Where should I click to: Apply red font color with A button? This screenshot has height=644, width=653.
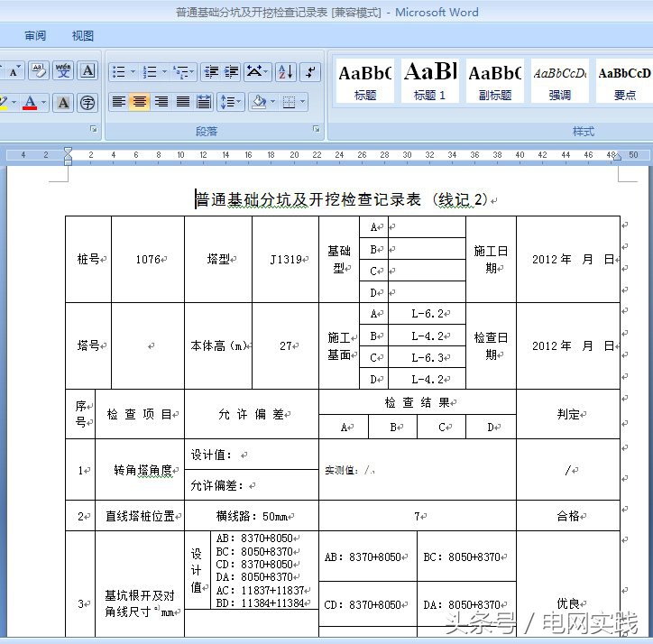30,103
